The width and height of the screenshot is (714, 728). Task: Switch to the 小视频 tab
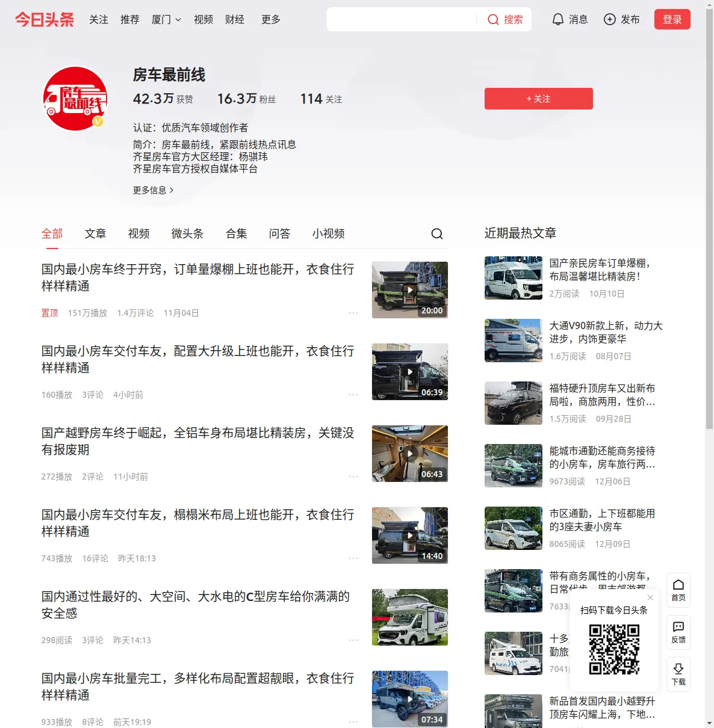coord(329,234)
